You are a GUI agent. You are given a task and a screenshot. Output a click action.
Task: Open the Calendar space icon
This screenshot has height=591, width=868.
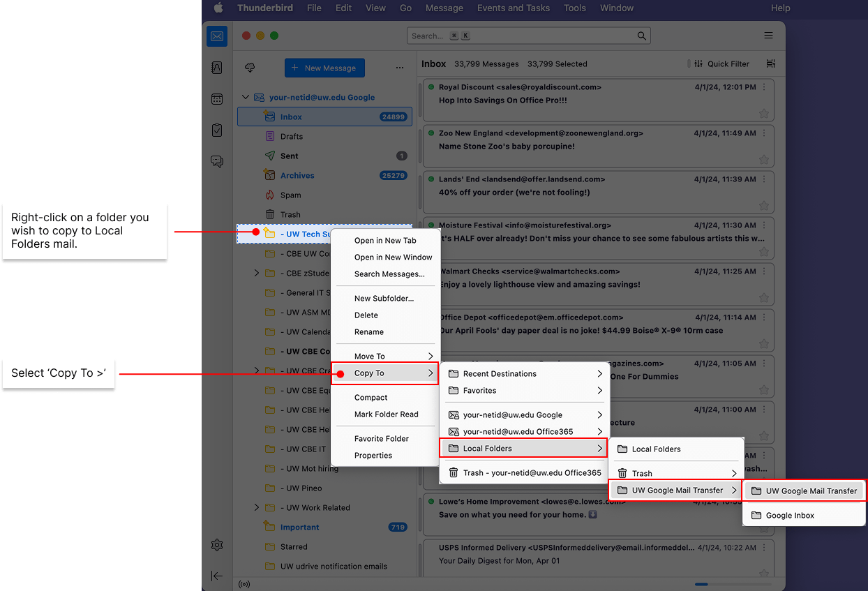217,99
